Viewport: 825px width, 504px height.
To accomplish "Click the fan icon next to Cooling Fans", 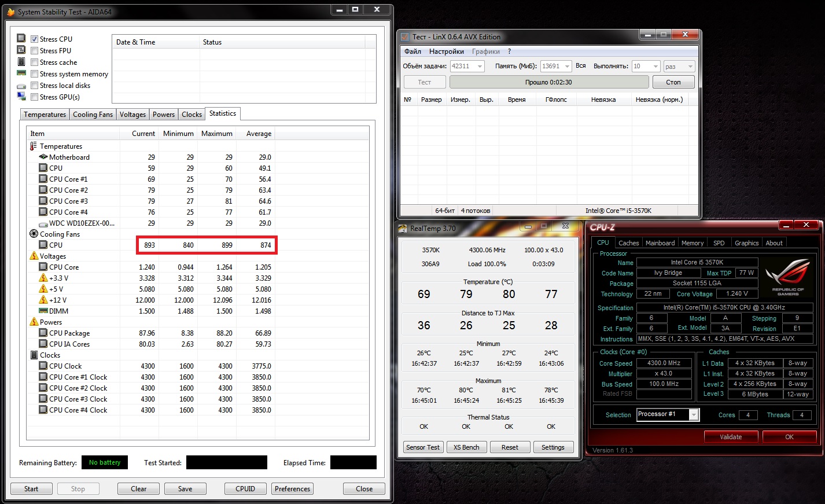I will (x=34, y=234).
